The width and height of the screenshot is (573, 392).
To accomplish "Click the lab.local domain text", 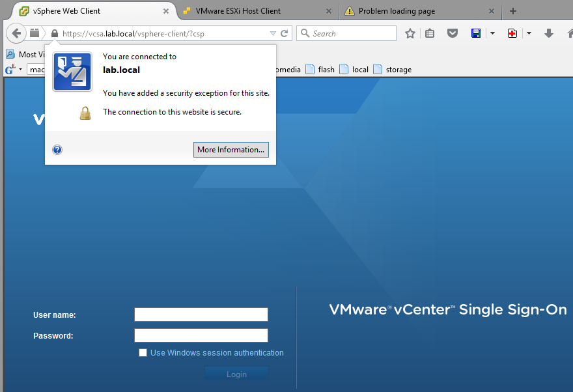I will (x=121, y=70).
